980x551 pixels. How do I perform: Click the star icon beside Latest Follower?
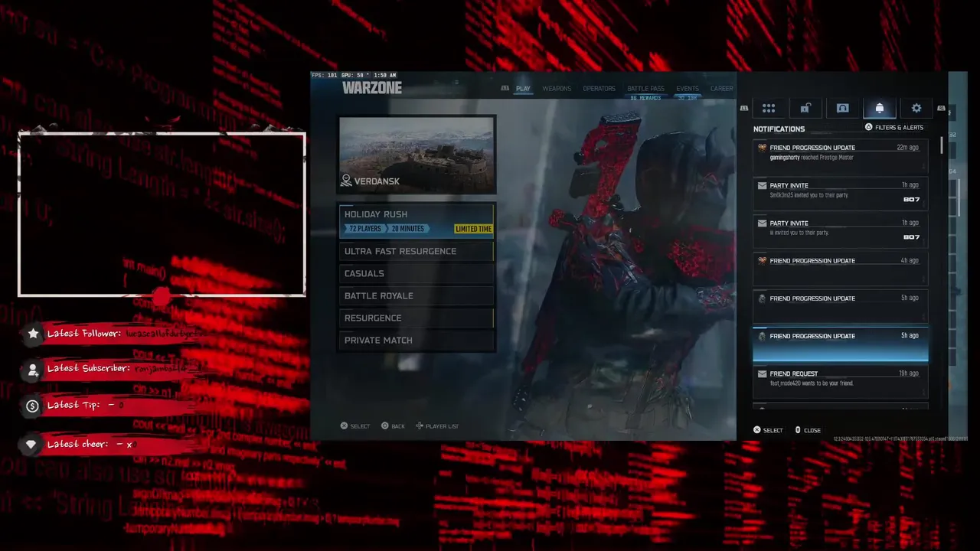coord(33,334)
